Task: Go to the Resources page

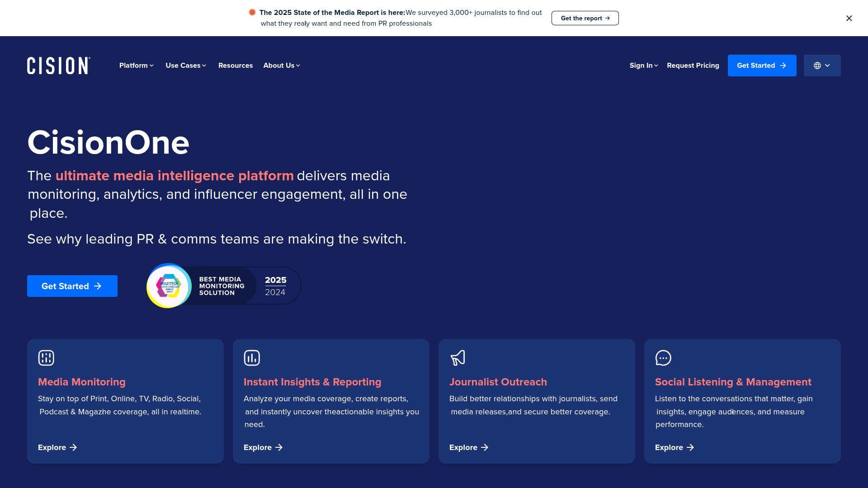Action: click(236, 66)
